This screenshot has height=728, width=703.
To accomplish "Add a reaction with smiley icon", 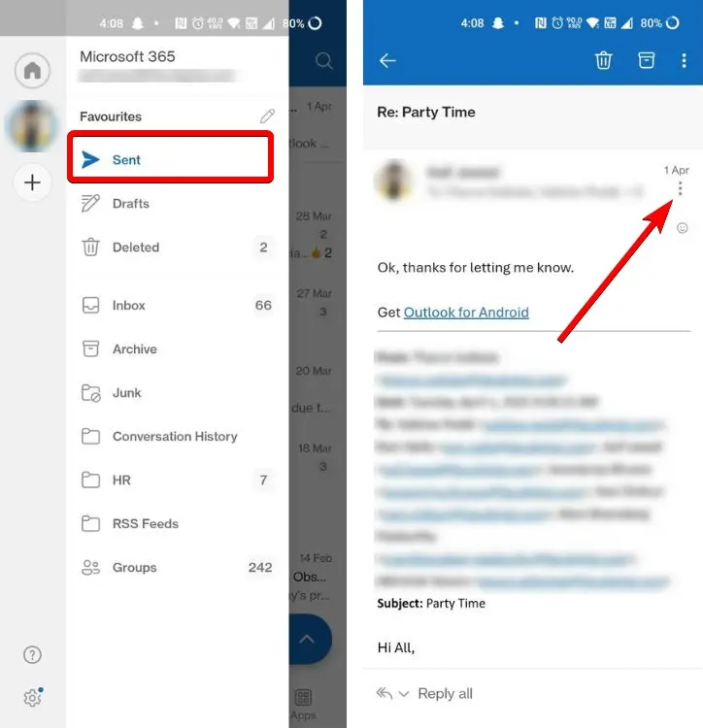I will (x=682, y=228).
